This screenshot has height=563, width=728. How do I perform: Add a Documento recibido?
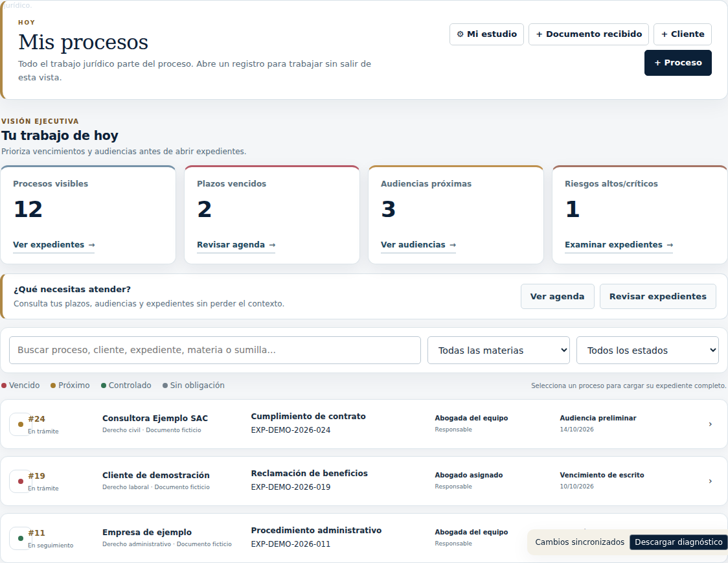tap(589, 34)
